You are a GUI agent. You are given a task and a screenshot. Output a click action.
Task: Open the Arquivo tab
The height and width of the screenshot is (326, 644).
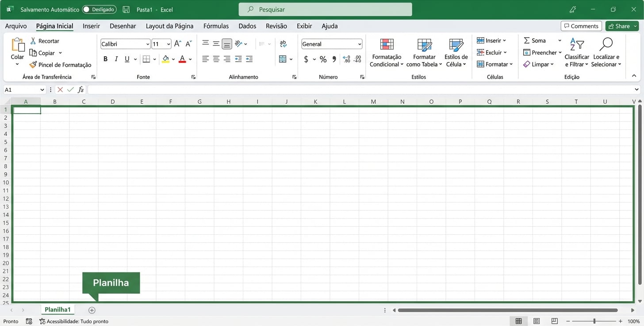click(x=16, y=26)
